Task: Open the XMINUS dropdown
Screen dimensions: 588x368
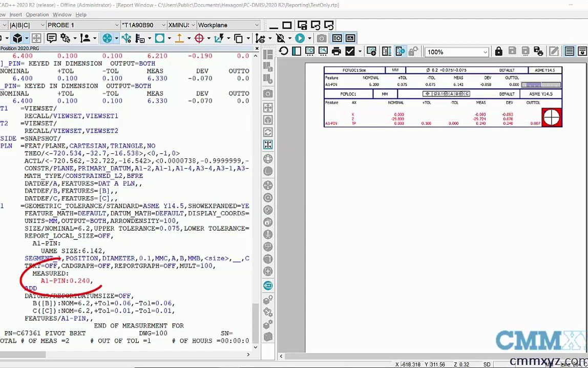Action: [x=193, y=25]
